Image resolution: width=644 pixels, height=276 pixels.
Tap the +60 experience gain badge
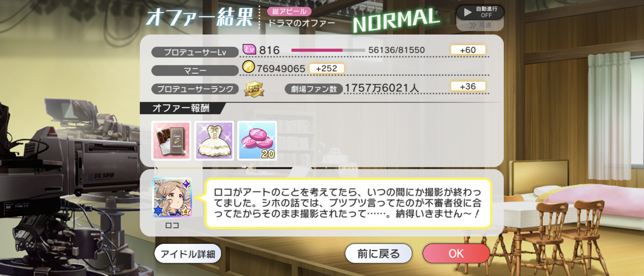coord(468,50)
